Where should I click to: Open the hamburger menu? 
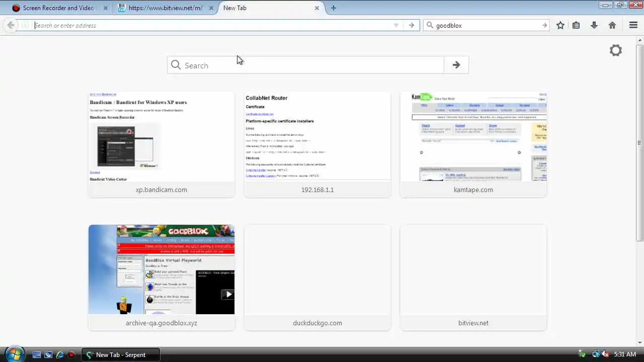click(x=633, y=25)
